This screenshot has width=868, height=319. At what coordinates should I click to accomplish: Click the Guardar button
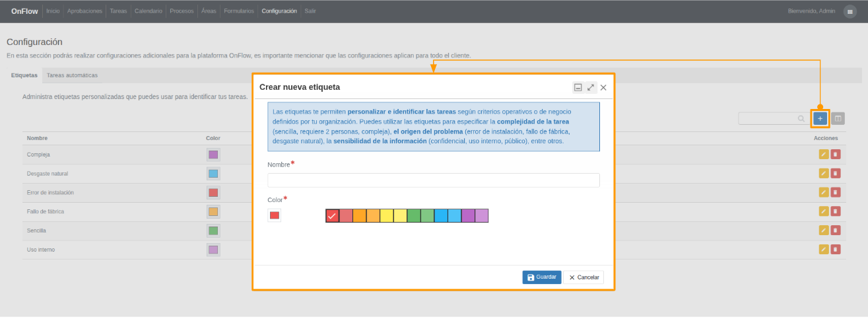(x=542, y=277)
